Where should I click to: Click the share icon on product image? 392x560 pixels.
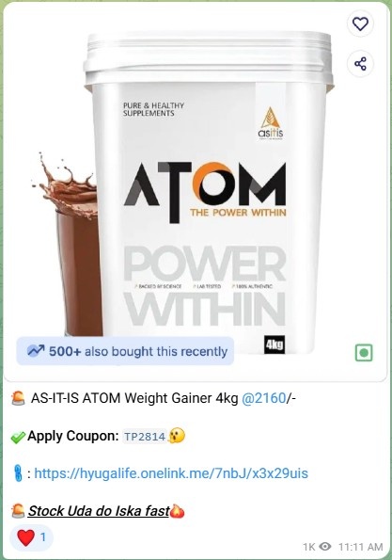coord(360,64)
